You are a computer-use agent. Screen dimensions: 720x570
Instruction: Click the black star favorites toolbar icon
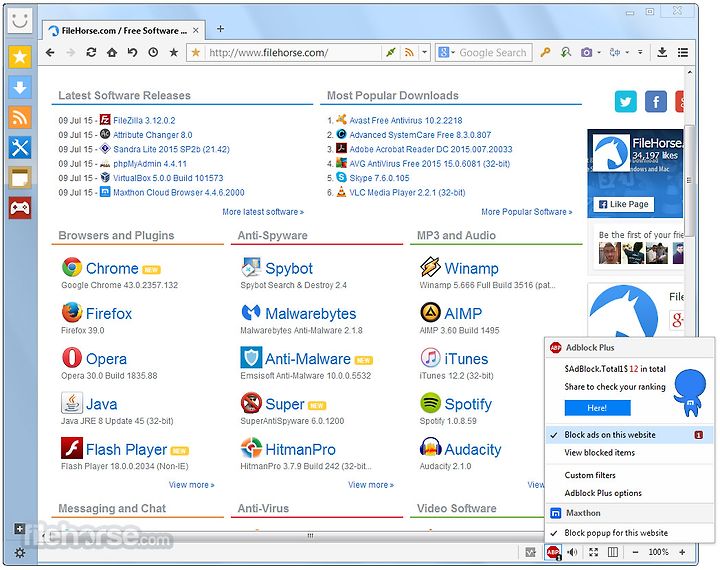point(174,52)
